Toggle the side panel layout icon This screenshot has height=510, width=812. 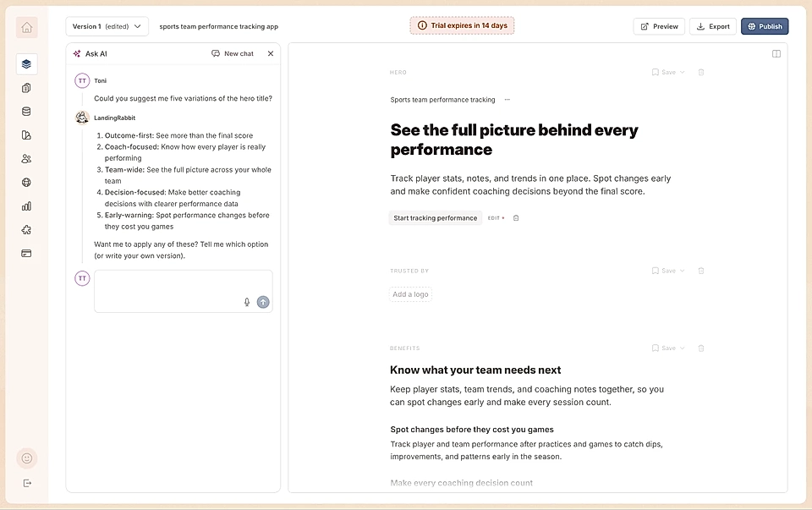pyautogui.click(x=776, y=54)
